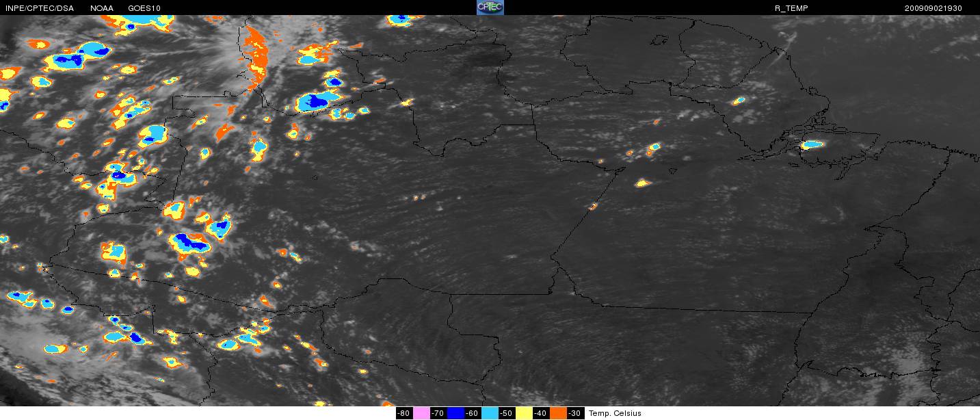
Task: Click the -40 legend value label
Action: [x=541, y=413]
